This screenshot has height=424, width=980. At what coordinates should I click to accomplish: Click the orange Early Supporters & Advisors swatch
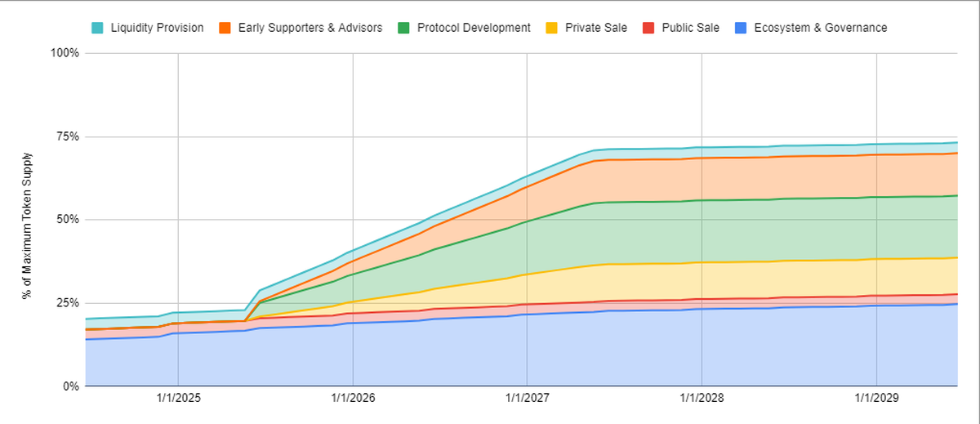pyautogui.click(x=224, y=28)
